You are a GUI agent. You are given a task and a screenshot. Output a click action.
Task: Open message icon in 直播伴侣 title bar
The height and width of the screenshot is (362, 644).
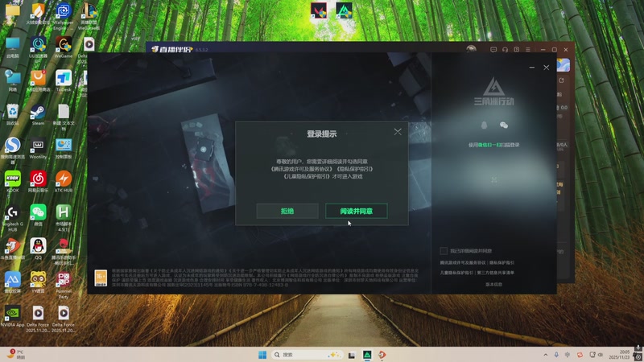[x=493, y=50]
